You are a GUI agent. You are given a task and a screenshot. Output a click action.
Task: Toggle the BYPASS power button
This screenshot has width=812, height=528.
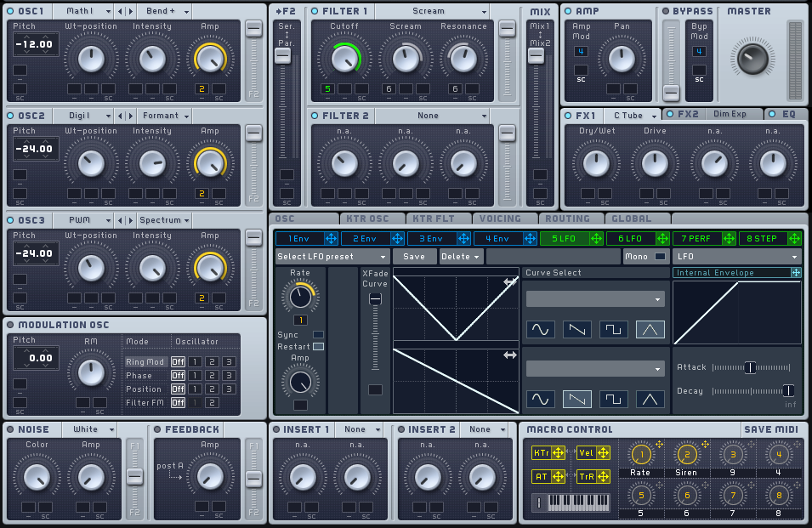(x=666, y=11)
